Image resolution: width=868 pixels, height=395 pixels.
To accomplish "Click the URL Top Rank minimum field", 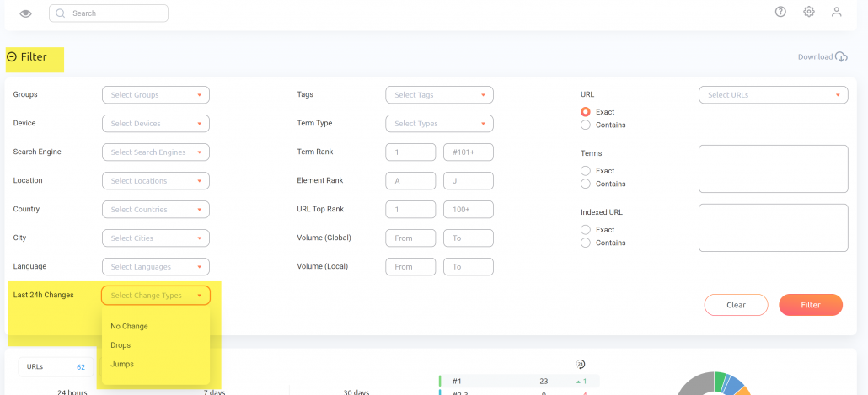I will click(410, 210).
